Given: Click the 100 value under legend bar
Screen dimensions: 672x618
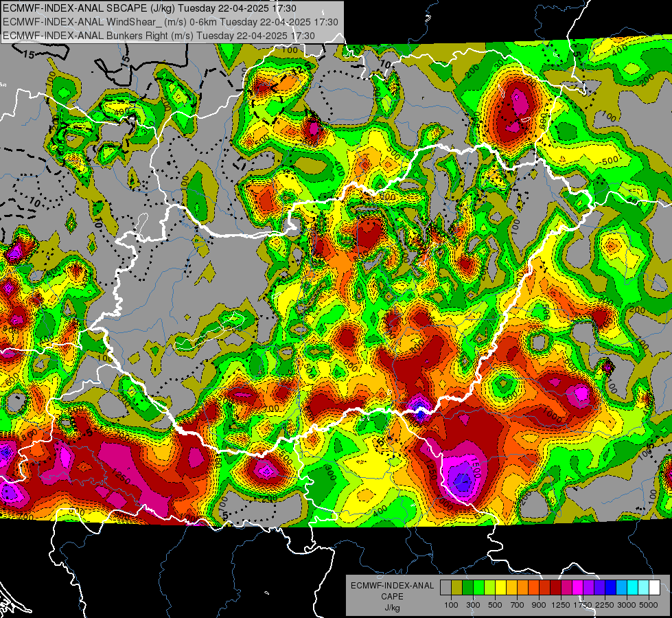Looking at the screenshot, I should 451,605.
